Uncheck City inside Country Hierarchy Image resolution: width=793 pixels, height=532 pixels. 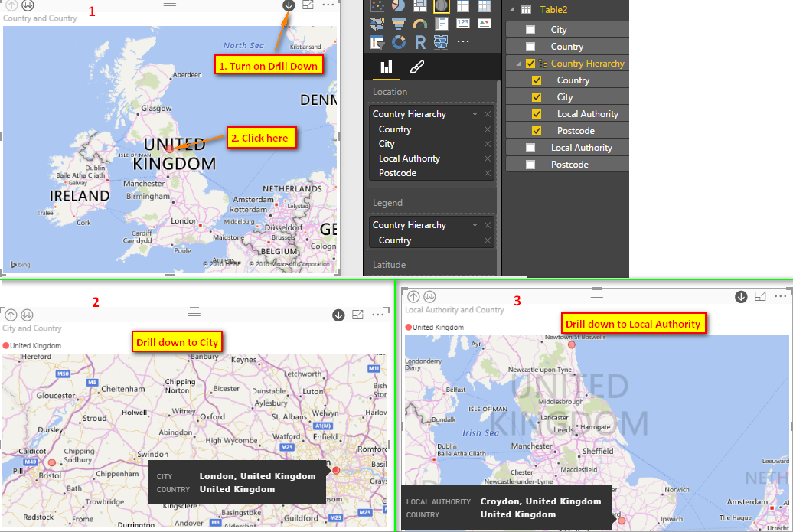(x=537, y=97)
